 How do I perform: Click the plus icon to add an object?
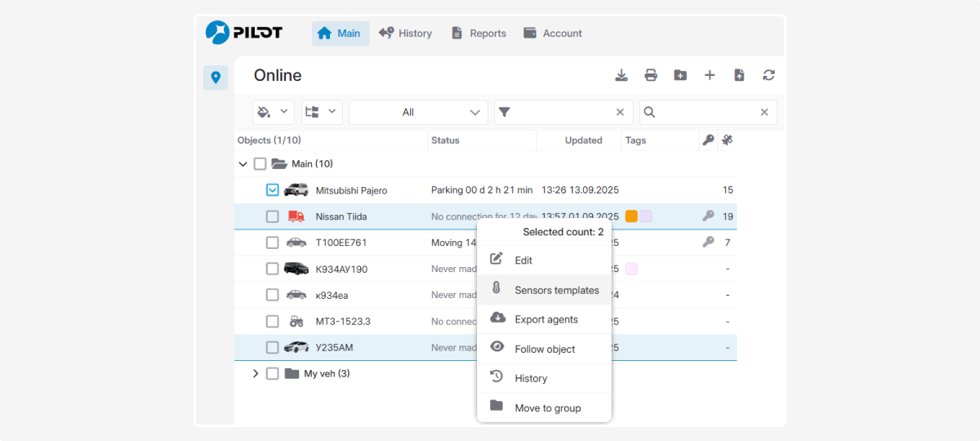(710, 75)
